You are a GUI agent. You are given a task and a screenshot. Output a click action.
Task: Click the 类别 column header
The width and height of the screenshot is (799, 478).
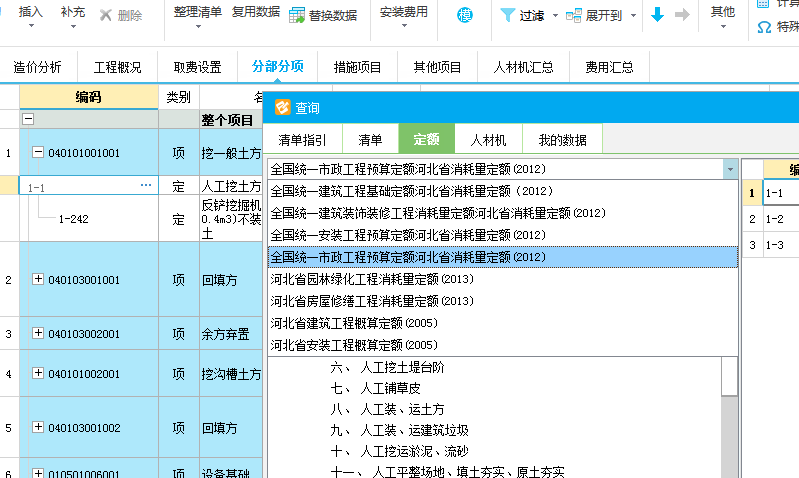tap(178, 97)
